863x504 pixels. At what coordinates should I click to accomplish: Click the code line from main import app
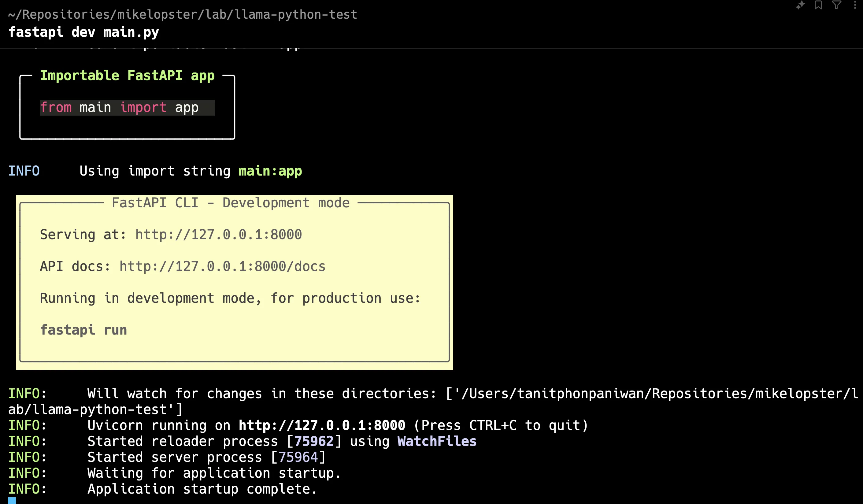click(x=127, y=108)
